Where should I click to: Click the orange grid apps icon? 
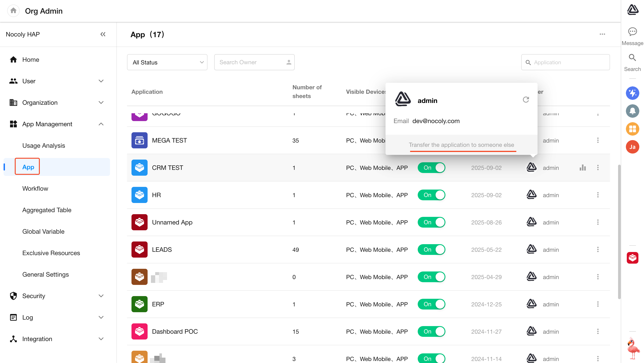[x=632, y=129]
